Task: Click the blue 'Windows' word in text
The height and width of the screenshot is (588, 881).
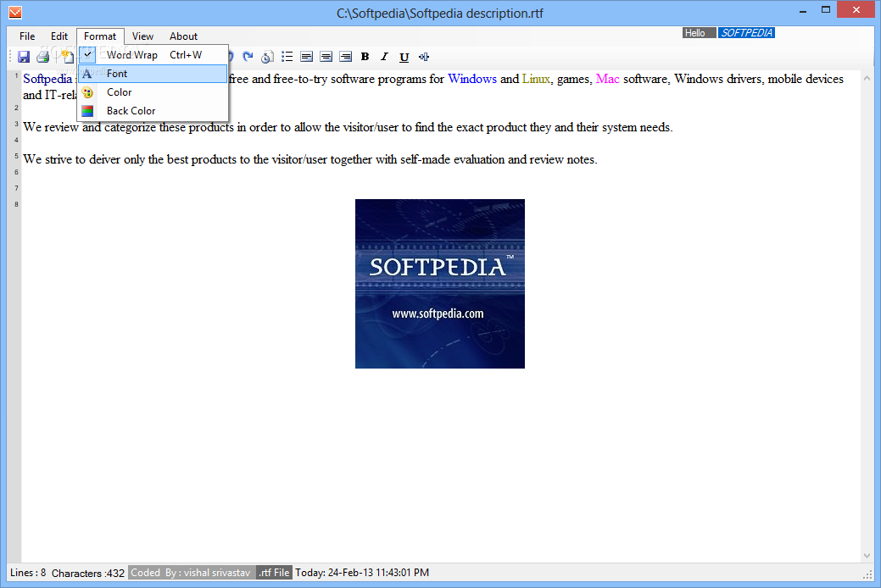Action: click(472, 79)
